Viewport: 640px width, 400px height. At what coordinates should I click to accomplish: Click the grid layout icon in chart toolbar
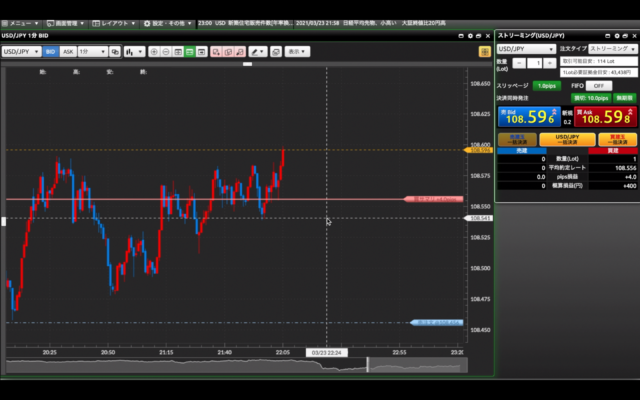(178, 52)
